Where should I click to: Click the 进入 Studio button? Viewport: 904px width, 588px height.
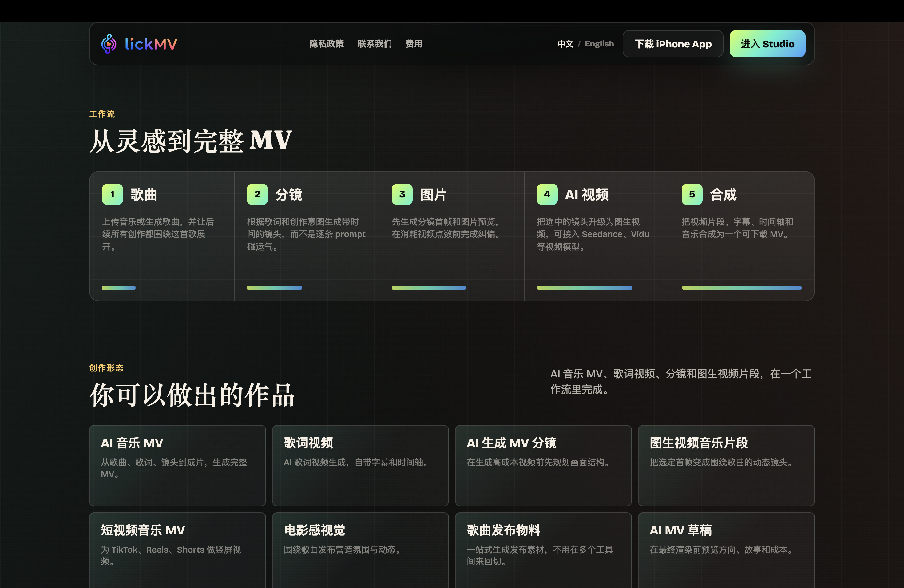click(x=767, y=44)
